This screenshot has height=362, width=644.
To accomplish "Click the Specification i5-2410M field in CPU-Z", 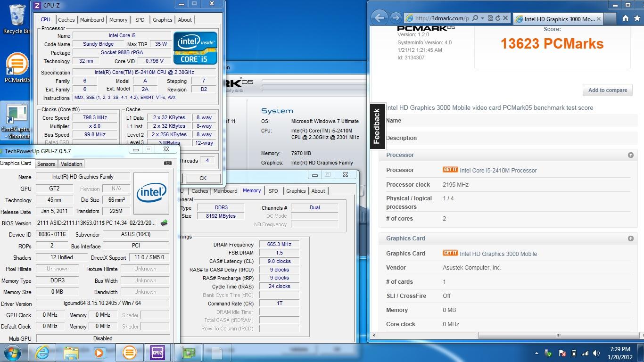I will click(144, 72).
